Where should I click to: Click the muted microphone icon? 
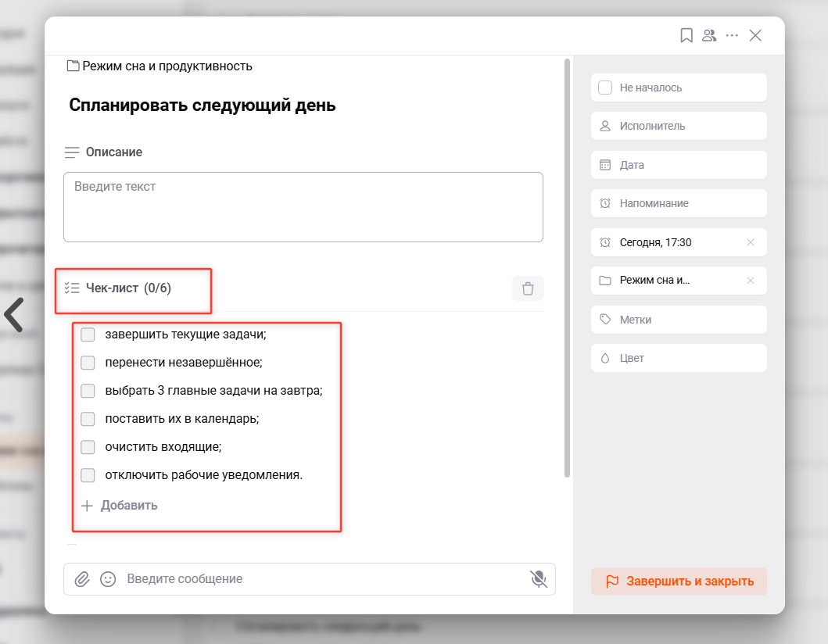537,579
